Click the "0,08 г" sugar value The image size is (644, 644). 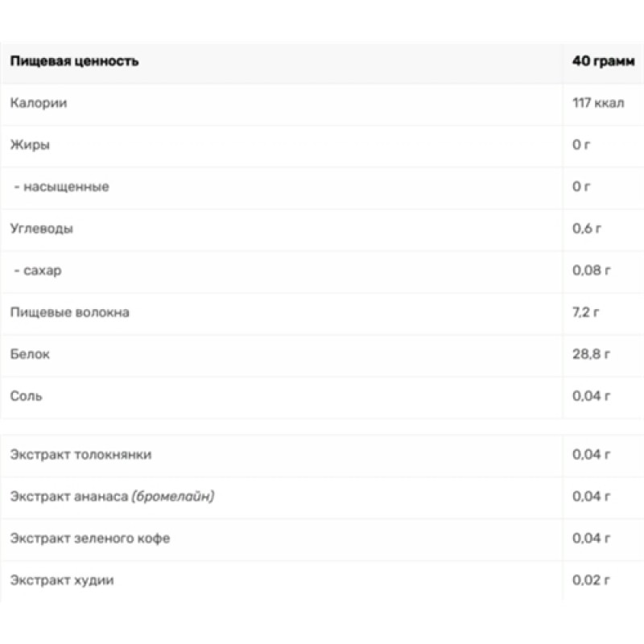[591, 270]
